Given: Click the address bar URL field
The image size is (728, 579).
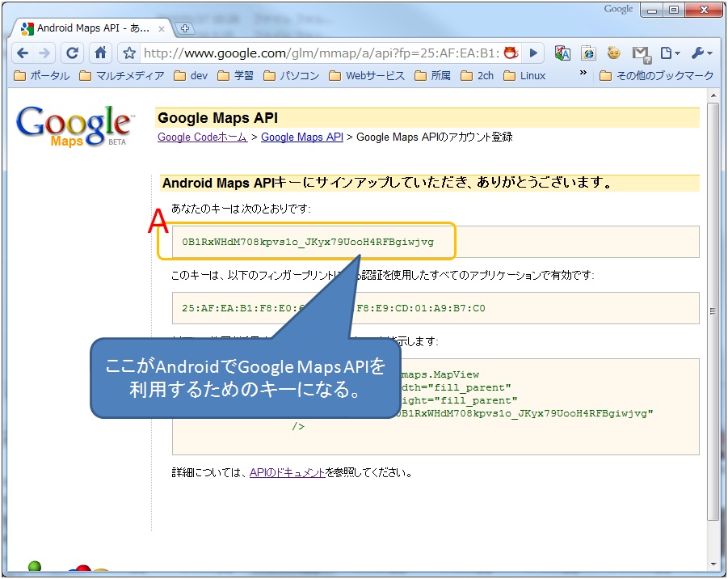Looking at the screenshot, I should [322, 53].
